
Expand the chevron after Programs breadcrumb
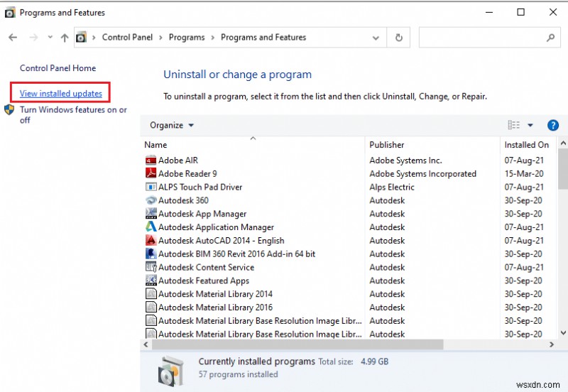[x=212, y=38]
